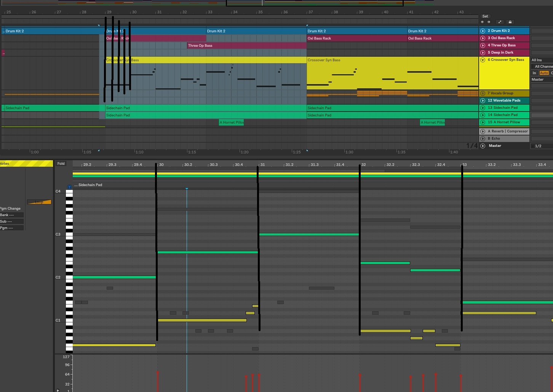Click bar 31 in piano roll ruler

coord(262,165)
